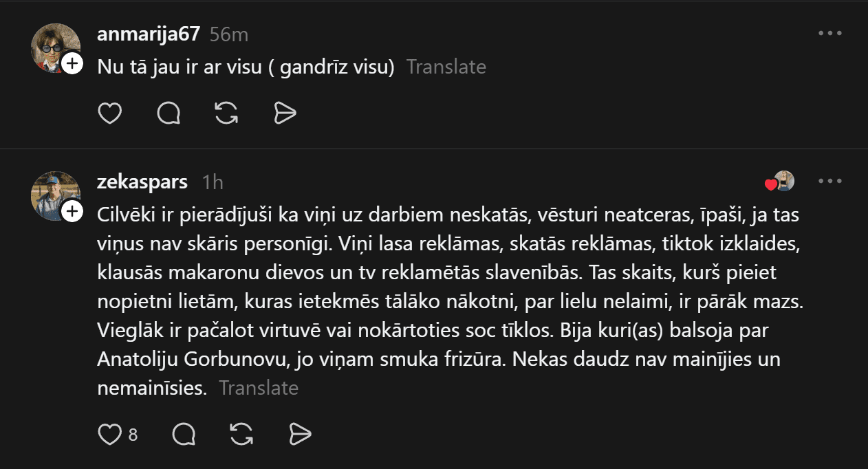Image resolution: width=868 pixels, height=469 pixels.
Task: Share zekaspars's post via the send icon
Action: 301,434
